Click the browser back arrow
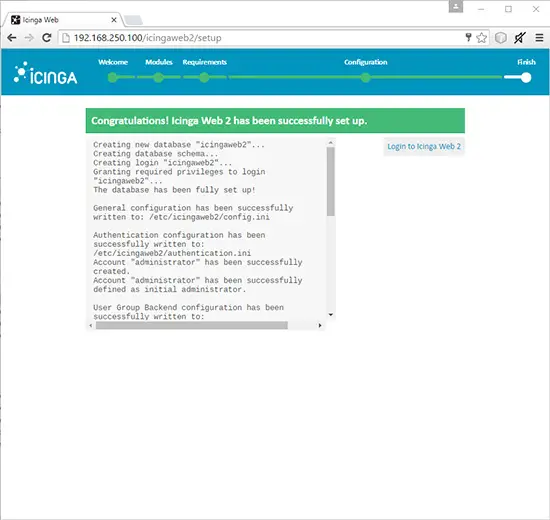The image size is (550, 520). (x=12, y=38)
